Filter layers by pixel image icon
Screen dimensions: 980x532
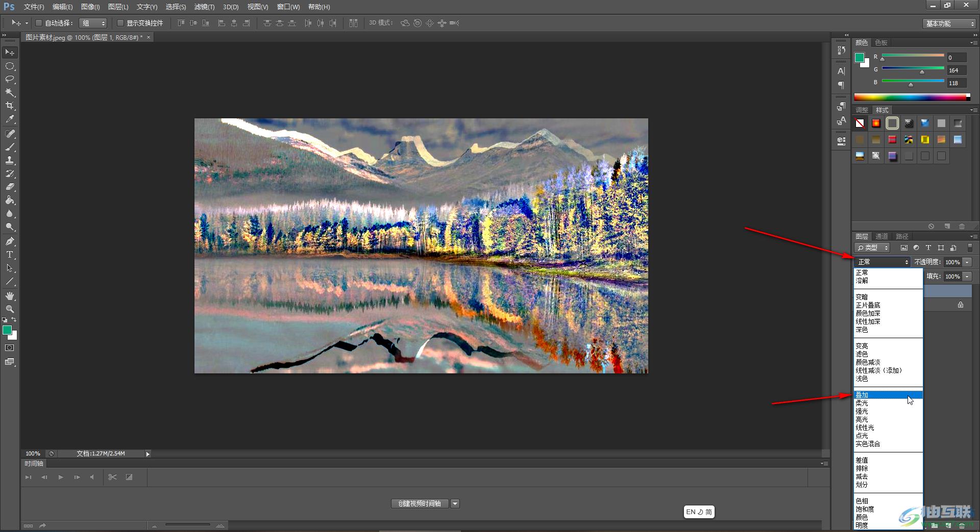(x=904, y=248)
